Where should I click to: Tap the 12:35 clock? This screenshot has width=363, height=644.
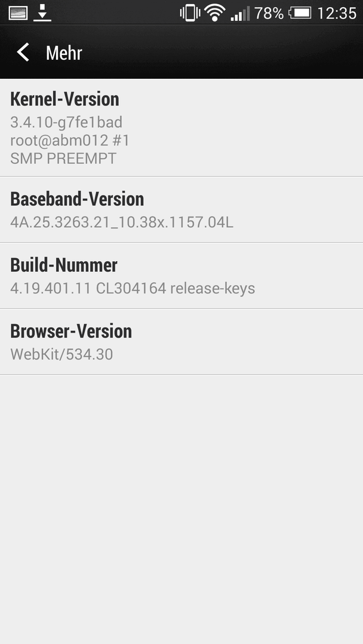pyautogui.click(x=336, y=13)
